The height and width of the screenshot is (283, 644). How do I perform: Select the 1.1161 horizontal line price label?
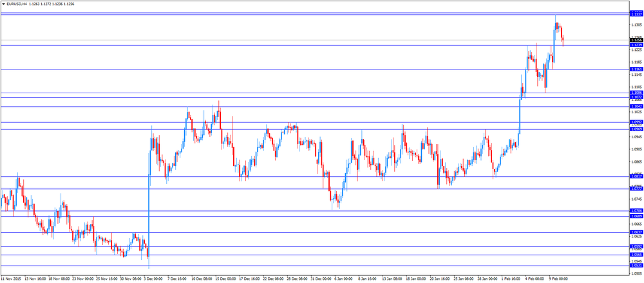point(636,69)
